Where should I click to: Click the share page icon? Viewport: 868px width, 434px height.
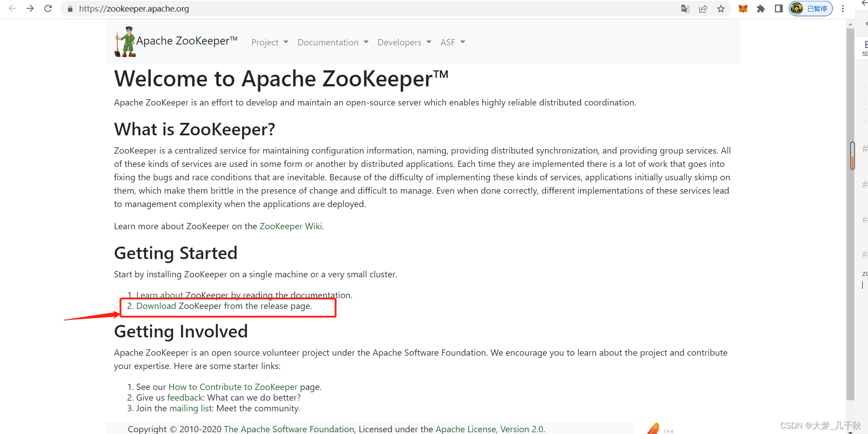click(703, 9)
